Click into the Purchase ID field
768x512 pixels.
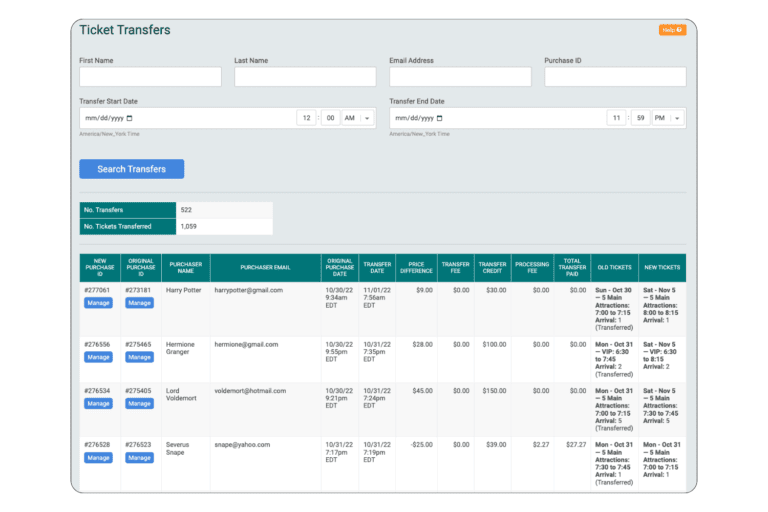click(615, 77)
